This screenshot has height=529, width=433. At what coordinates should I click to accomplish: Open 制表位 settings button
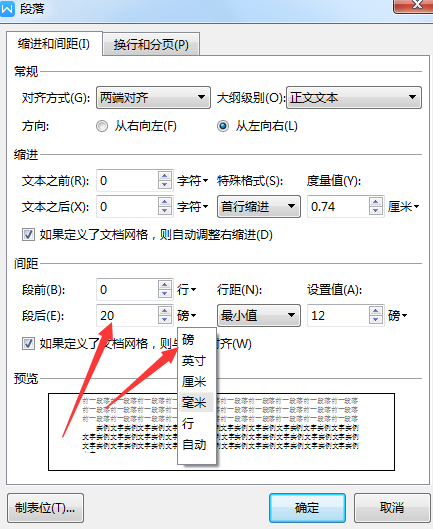pos(45,508)
